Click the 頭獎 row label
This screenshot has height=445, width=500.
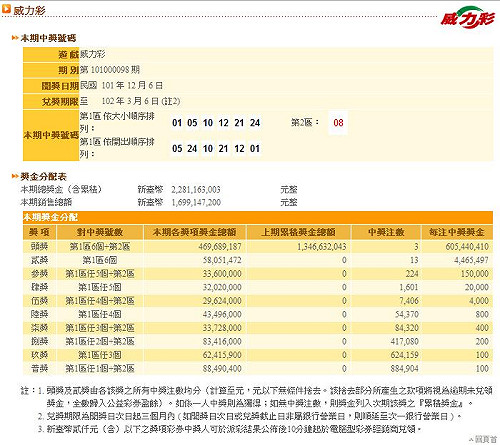click(x=39, y=247)
